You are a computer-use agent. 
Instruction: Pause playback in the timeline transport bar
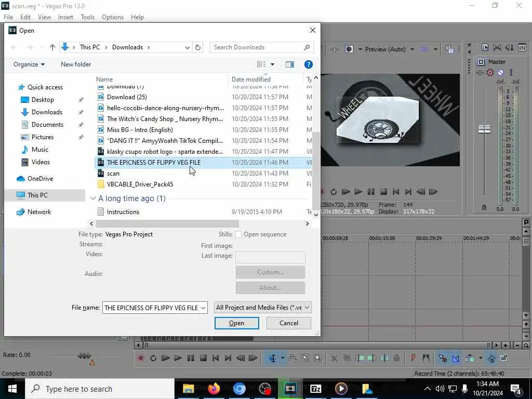click(x=191, y=358)
